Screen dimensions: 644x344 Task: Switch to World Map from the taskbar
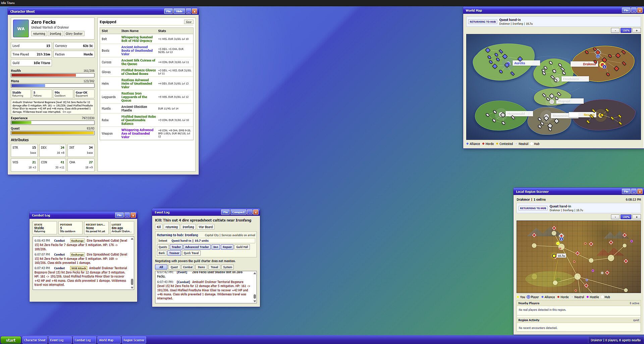click(x=109, y=340)
